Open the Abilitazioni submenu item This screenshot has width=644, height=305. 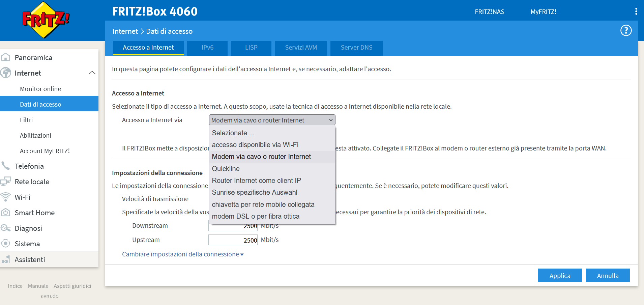(x=49, y=135)
